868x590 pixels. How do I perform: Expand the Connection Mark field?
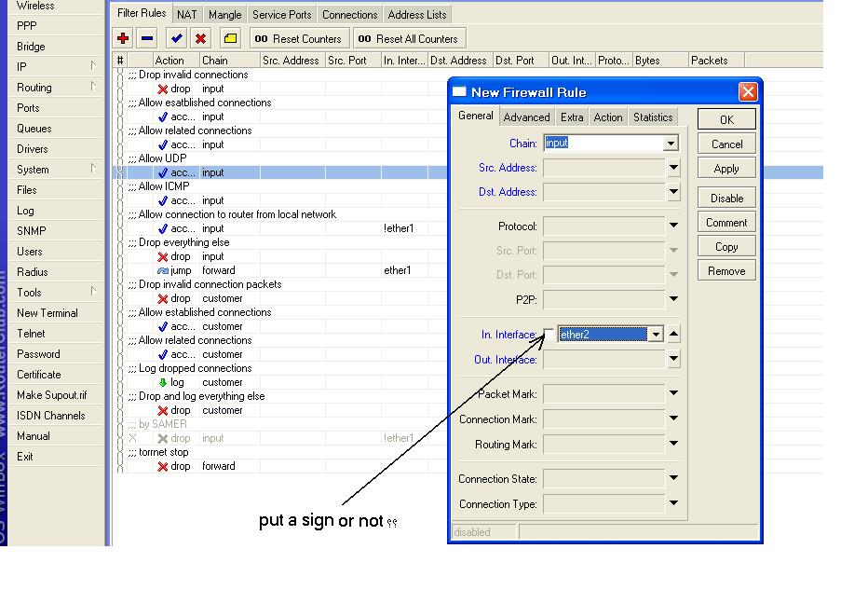pos(673,418)
